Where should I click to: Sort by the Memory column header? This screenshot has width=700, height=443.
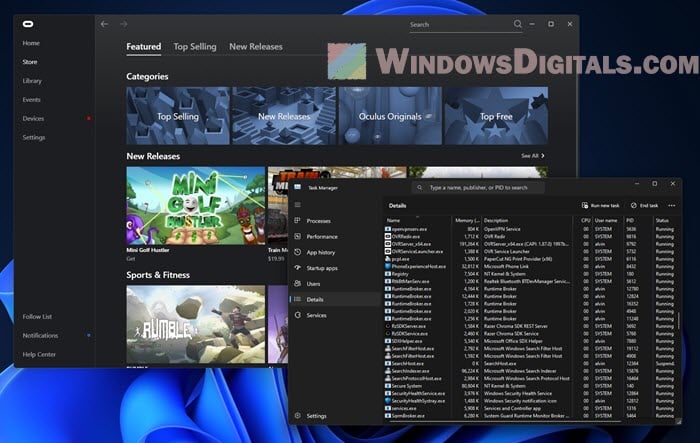[x=467, y=220]
